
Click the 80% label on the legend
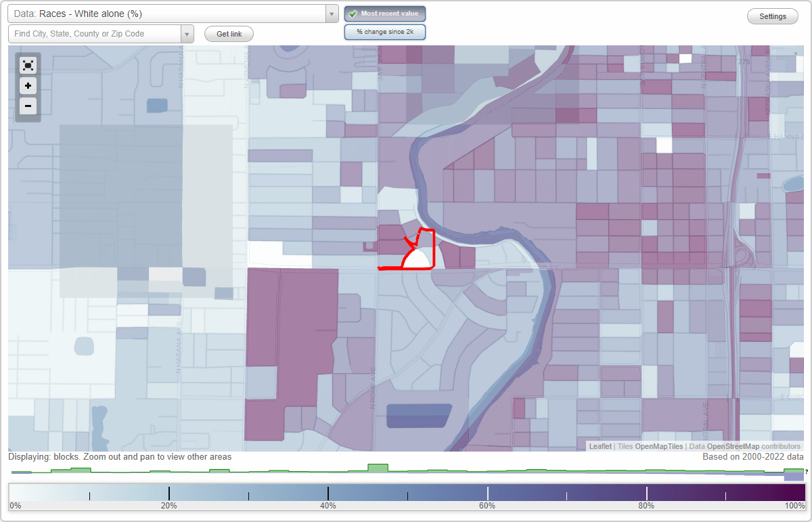click(x=646, y=506)
